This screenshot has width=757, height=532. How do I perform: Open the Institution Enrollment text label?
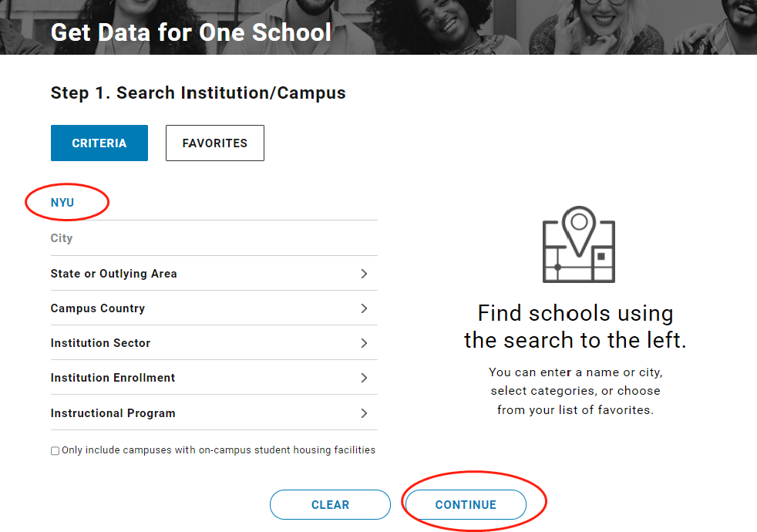coord(113,378)
